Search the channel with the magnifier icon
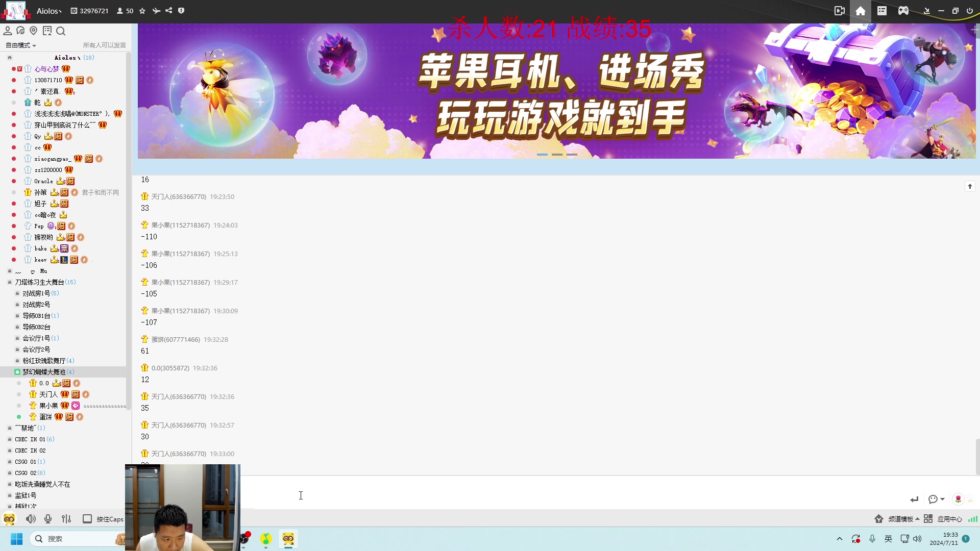The height and width of the screenshot is (551, 980). 61,31
